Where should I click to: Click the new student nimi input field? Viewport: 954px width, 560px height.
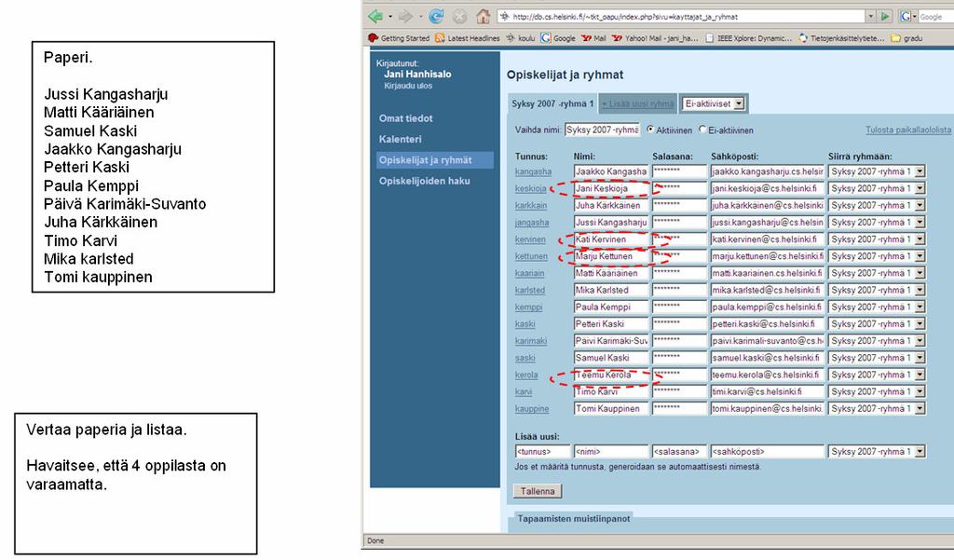(611, 452)
